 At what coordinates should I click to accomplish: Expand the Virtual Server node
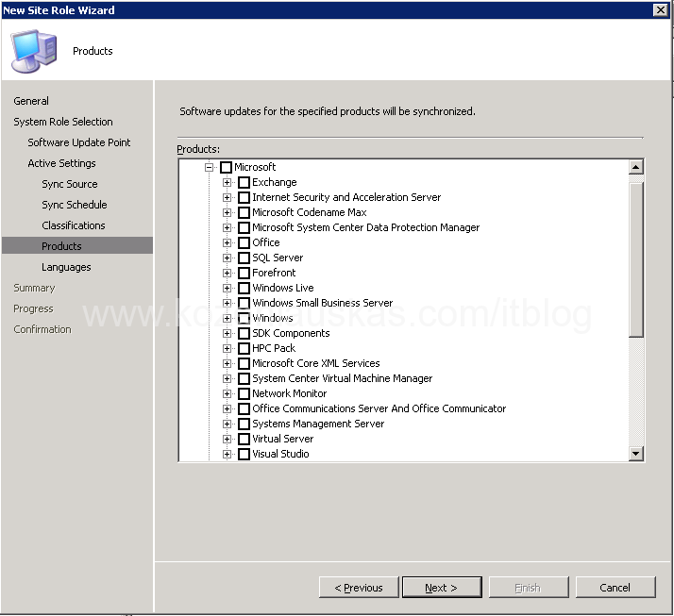(x=227, y=439)
